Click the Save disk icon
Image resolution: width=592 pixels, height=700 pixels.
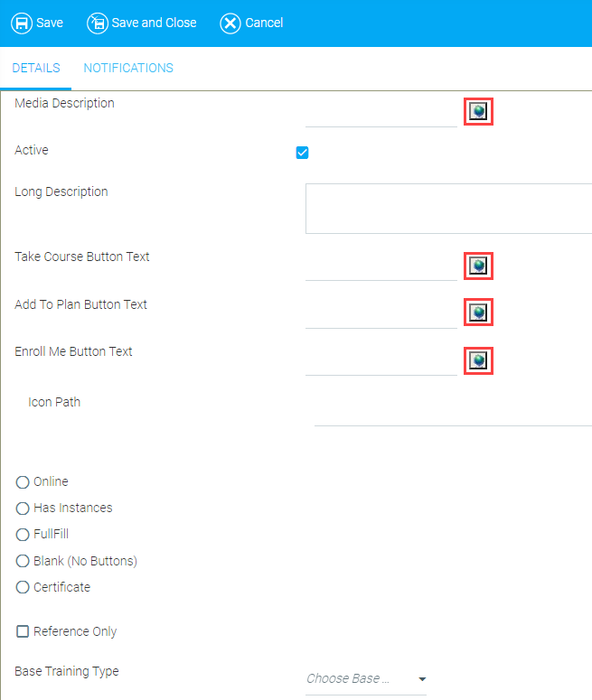click(x=22, y=23)
